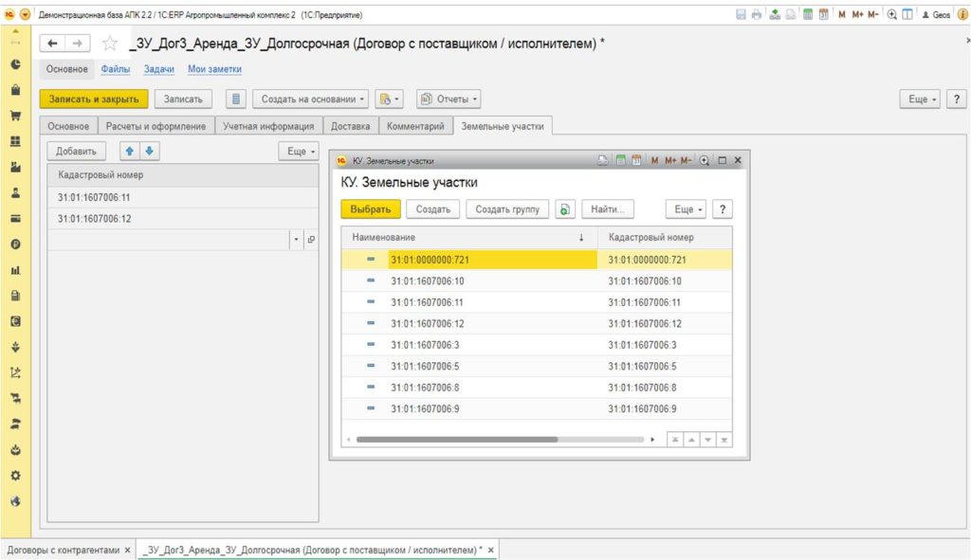This screenshot has height=560, width=971.
Task: Click the open-form icon in cadastral input row
Action: click(311, 240)
